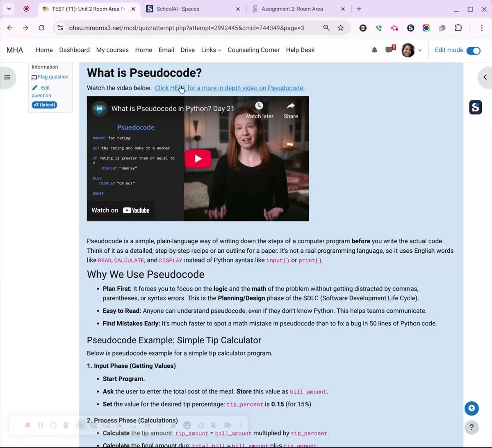Viewport: 492px width, 448px height.
Task: Open the user profile menu dropdown
Action: (x=411, y=50)
